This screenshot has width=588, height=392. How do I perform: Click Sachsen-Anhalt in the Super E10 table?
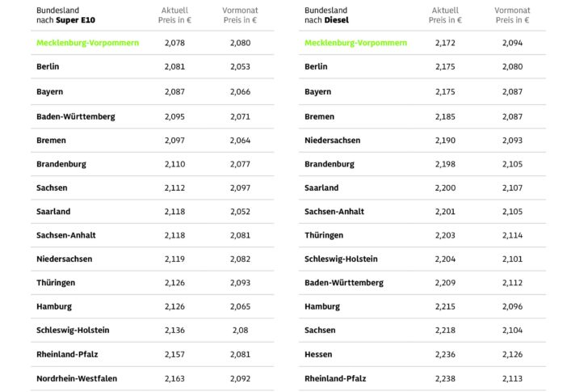tap(66, 235)
